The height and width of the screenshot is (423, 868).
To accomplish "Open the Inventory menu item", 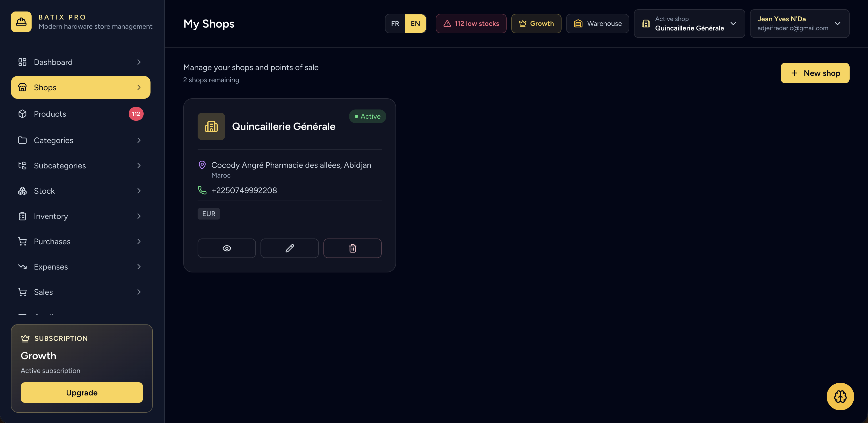I will [80, 216].
